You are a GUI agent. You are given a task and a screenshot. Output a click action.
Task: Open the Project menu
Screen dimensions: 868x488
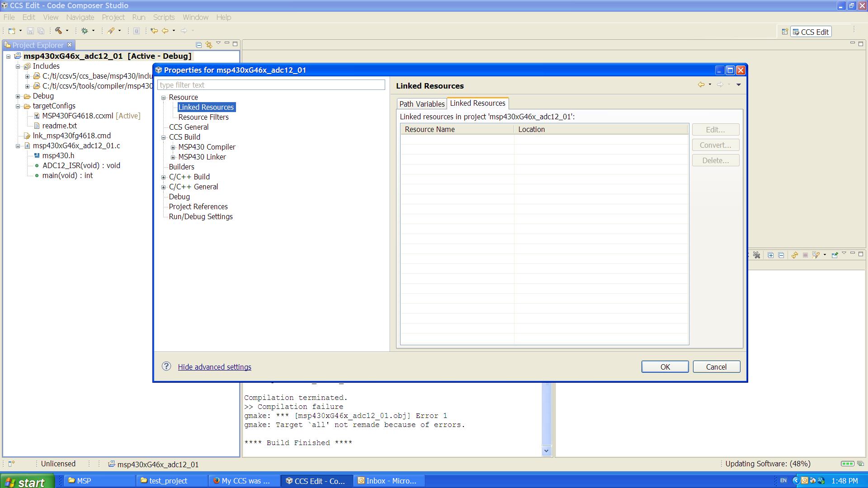[x=113, y=17]
